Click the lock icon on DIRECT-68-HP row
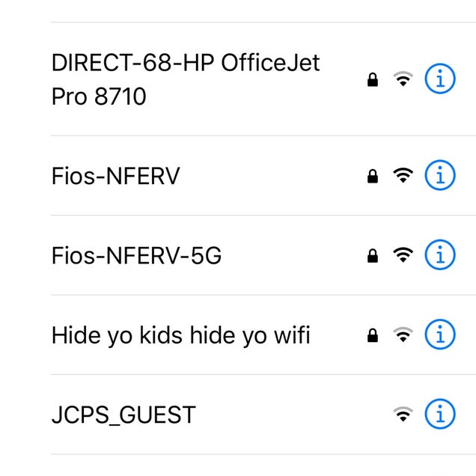This screenshot has height=476, width=476. pos(372,80)
